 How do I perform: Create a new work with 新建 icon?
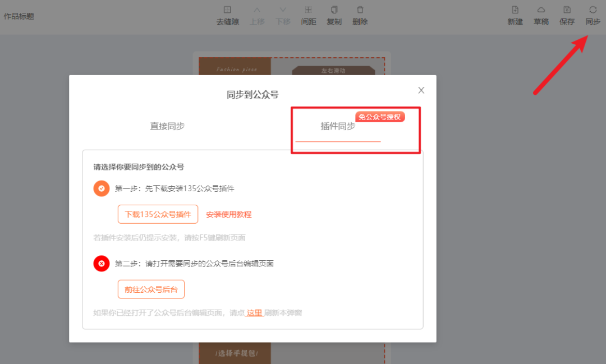coord(515,10)
